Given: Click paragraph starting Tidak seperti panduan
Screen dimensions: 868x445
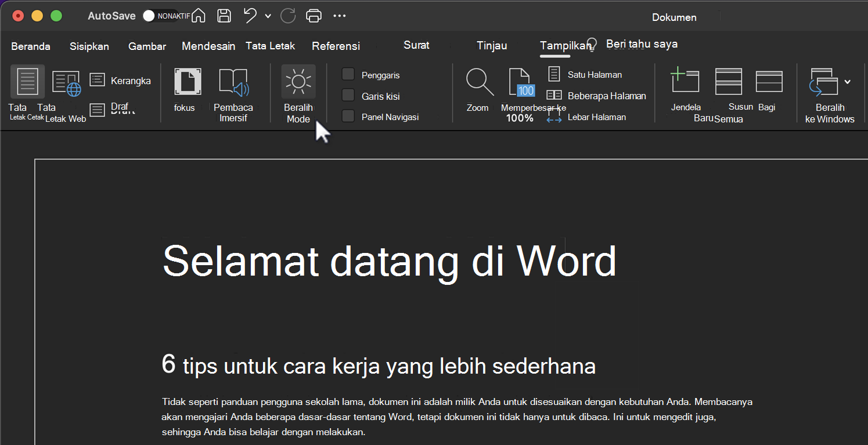Looking at the screenshot, I should 458,417.
